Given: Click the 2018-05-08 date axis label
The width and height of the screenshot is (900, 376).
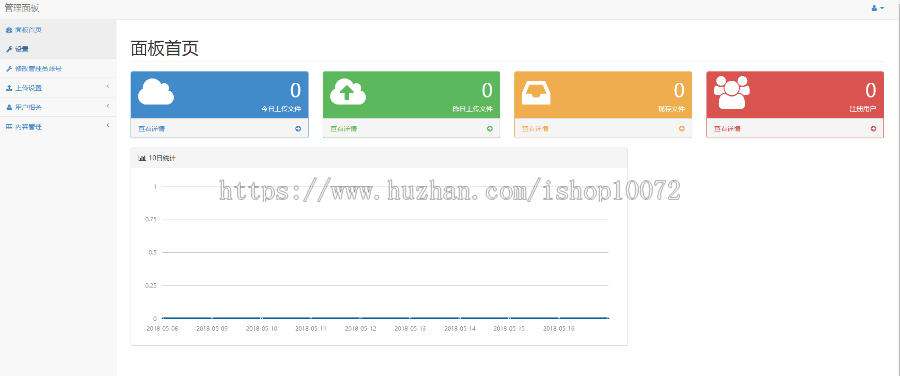Looking at the screenshot, I should (162, 329).
